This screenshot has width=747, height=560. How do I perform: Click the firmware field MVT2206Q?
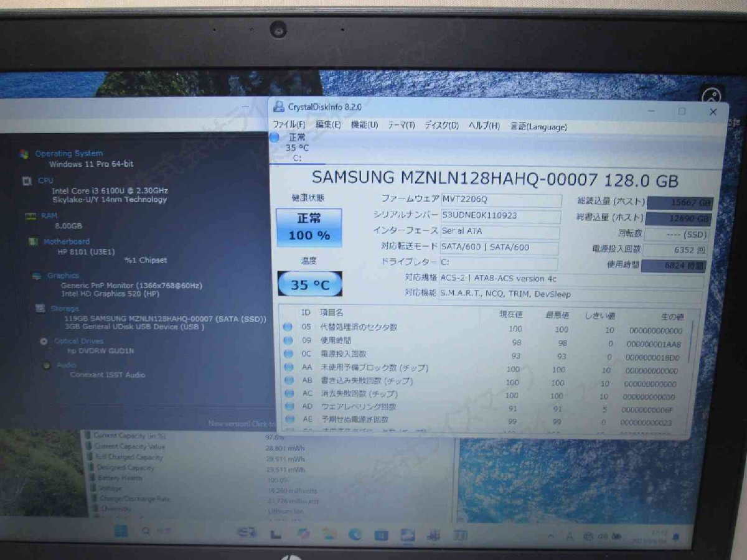coord(500,200)
